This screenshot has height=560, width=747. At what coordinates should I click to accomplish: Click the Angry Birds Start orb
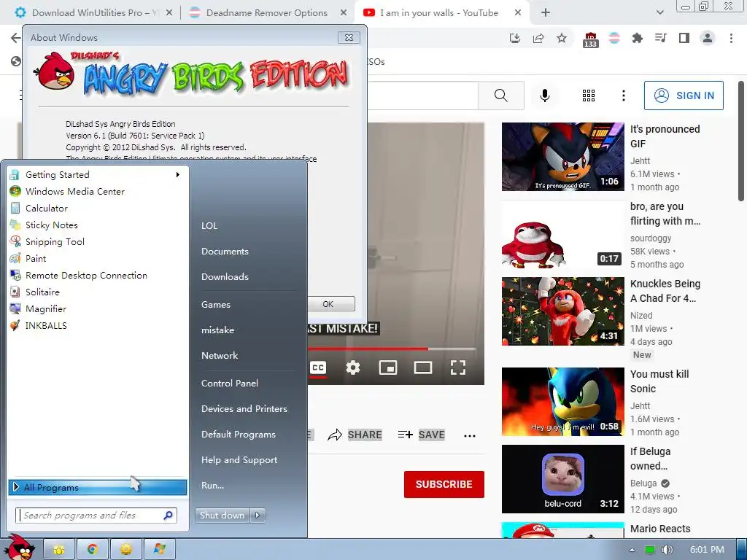coord(20,547)
